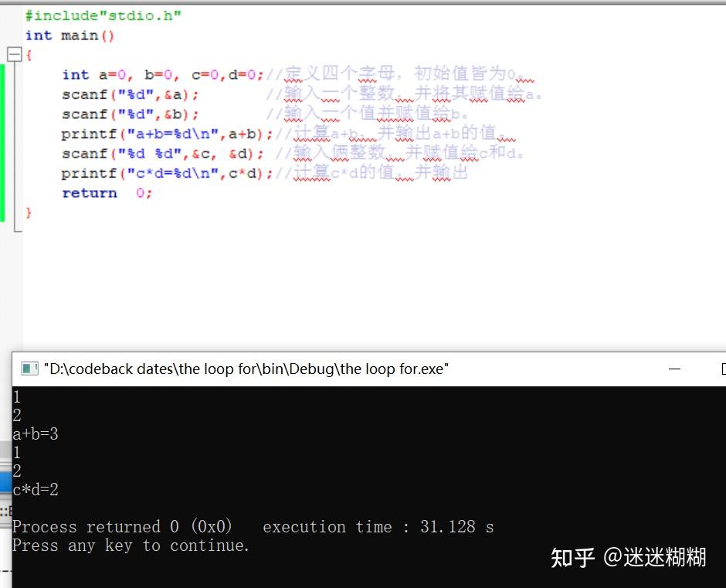The width and height of the screenshot is (726, 588).
Task: Click the a+b=3 output line in console
Action: 35,433
